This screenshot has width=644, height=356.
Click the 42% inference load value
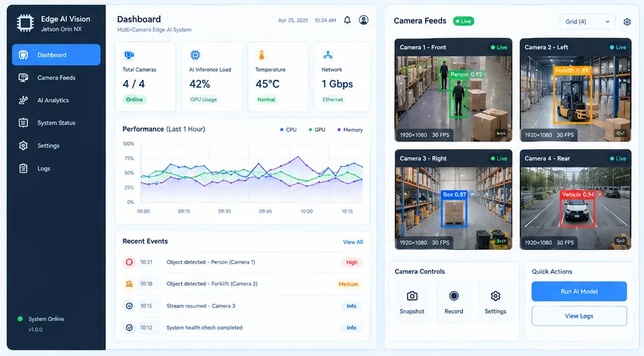[x=199, y=84]
